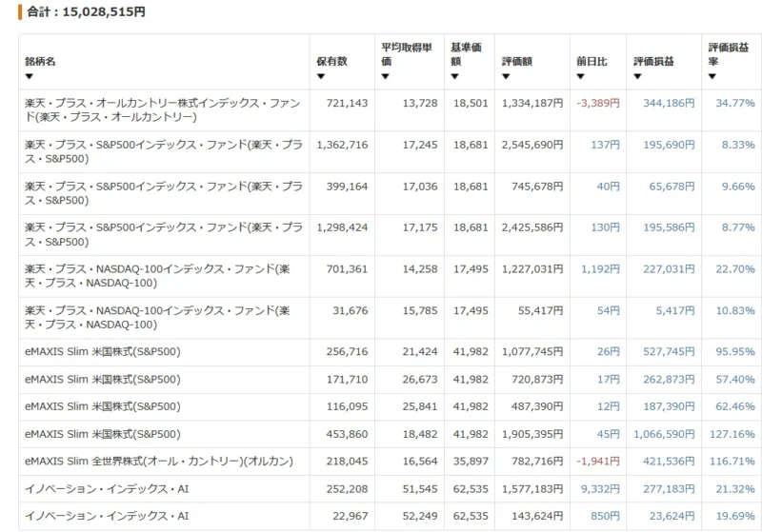Click the 1,227,031円 valuation cell
Viewport: 762px width, 532px height.
tap(532, 269)
